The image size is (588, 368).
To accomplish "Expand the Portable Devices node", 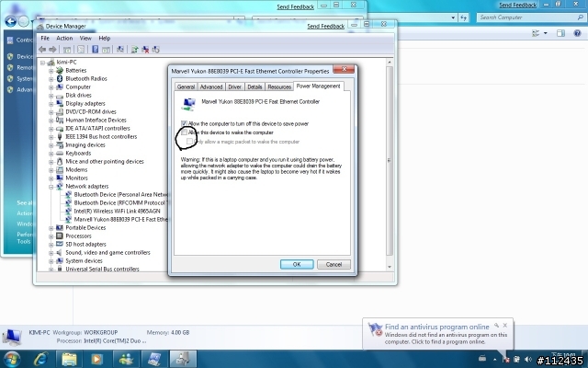I will (x=51, y=228).
